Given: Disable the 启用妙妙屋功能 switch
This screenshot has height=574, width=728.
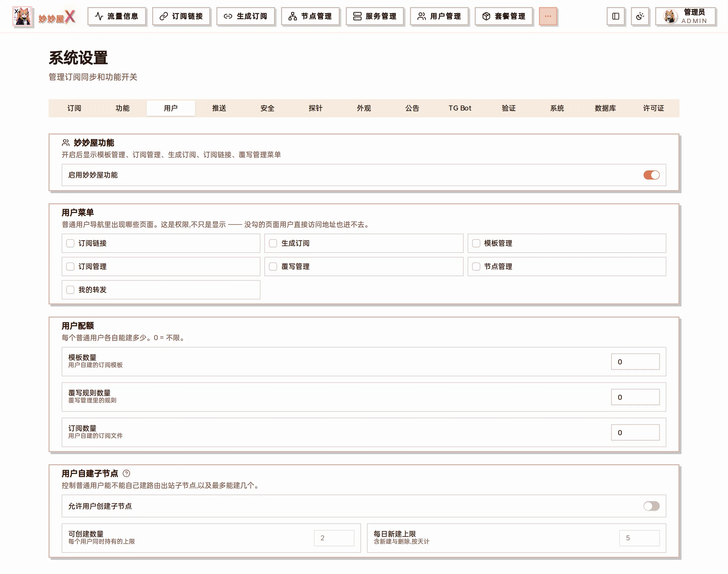Looking at the screenshot, I should 651,175.
